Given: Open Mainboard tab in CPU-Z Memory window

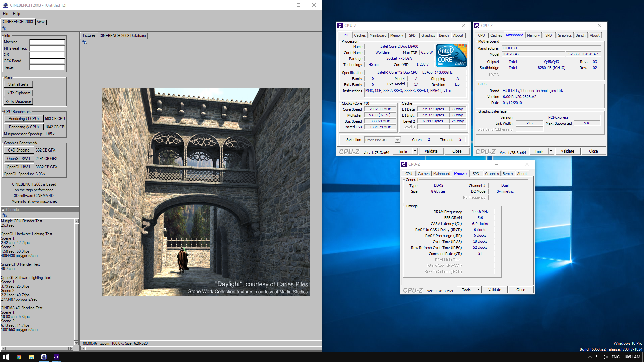Looking at the screenshot, I should [442, 174].
